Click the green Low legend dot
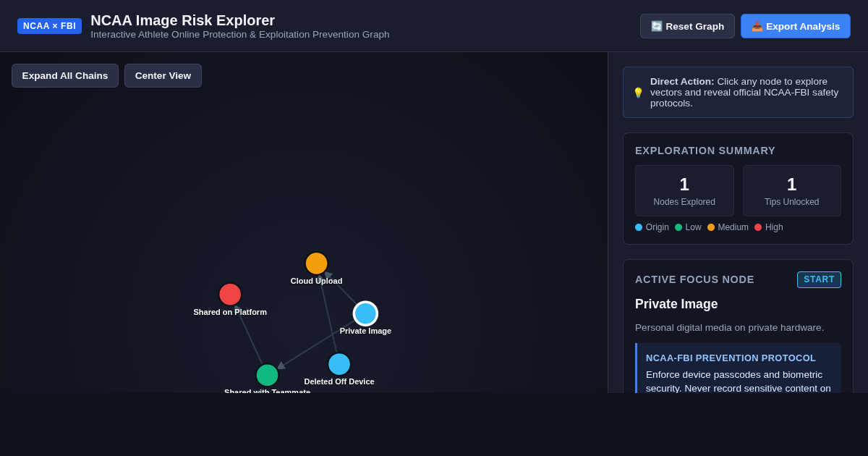The image size is (868, 456). click(678, 227)
